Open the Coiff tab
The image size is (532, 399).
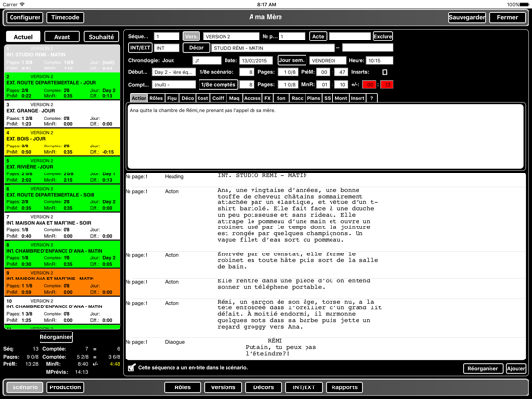(218, 98)
